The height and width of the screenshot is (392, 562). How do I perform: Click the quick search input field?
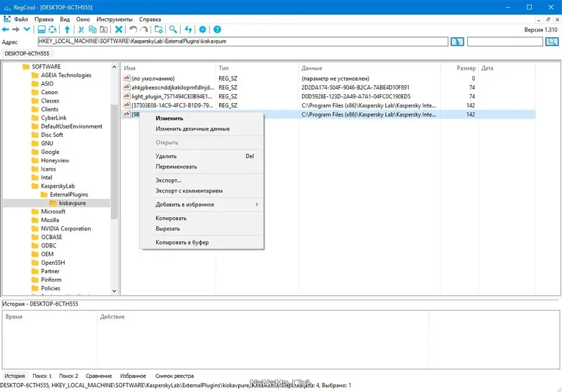504,41
